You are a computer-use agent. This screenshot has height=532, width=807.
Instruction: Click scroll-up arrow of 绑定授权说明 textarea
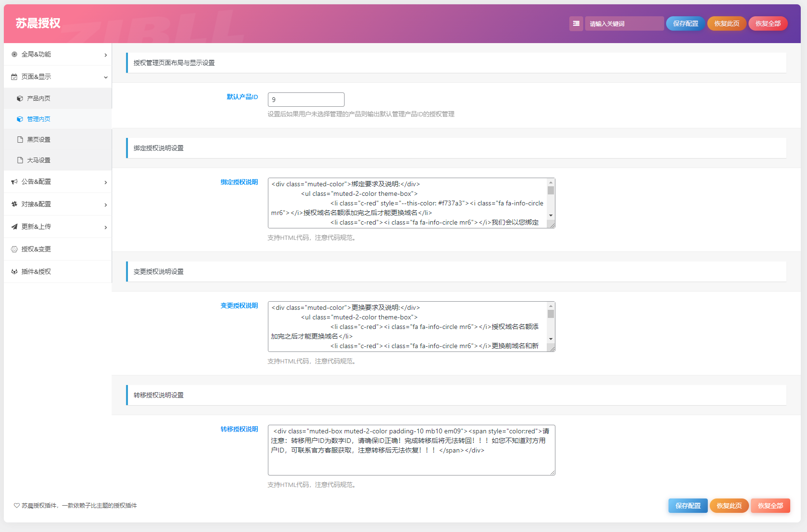point(551,182)
